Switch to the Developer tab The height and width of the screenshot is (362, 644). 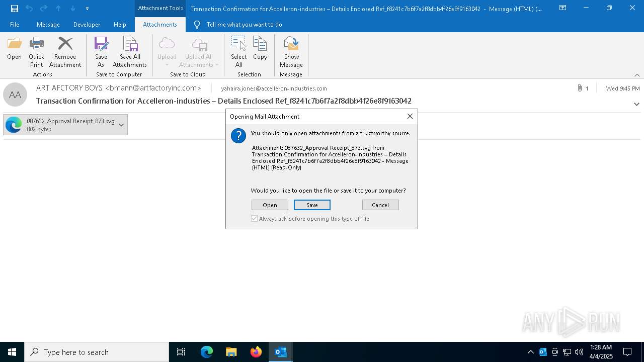(x=87, y=25)
